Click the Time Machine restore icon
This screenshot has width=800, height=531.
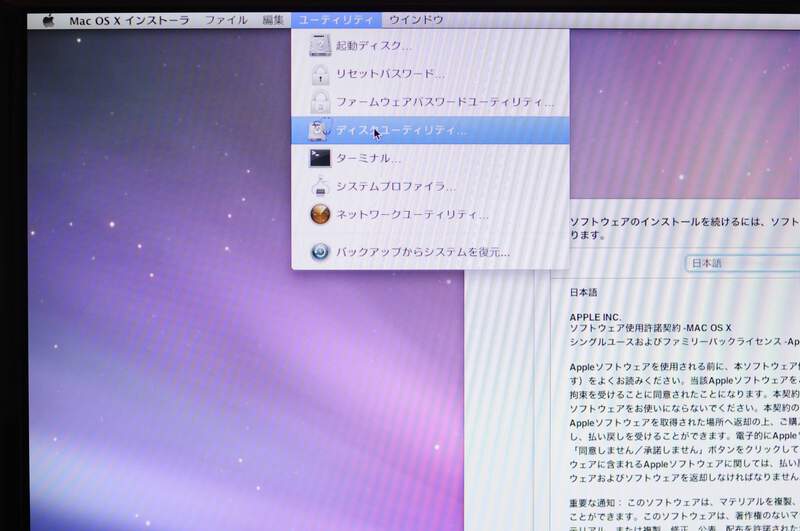click(x=319, y=252)
